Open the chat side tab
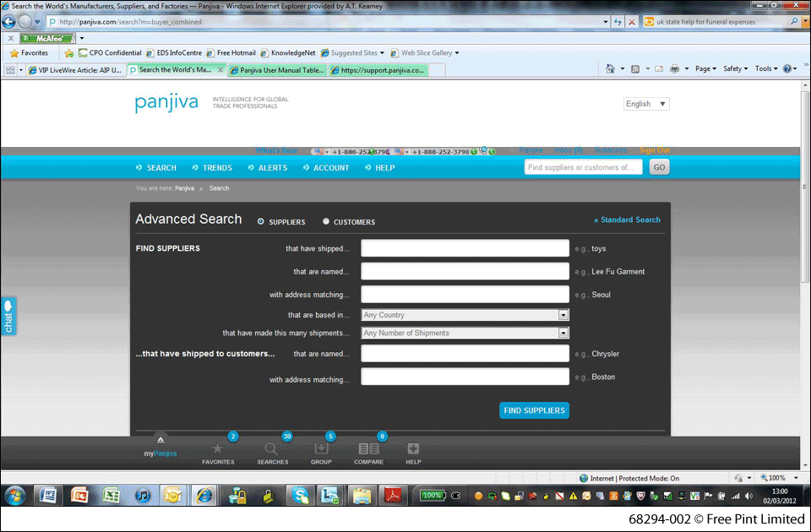Image resolution: width=811 pixels, height=532 pixels. tap(8, 316)
